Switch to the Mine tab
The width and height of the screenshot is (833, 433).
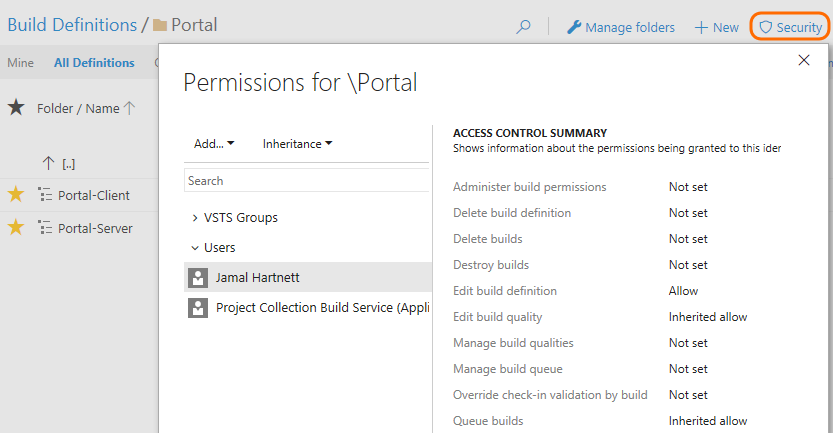(x=21, y=63)
